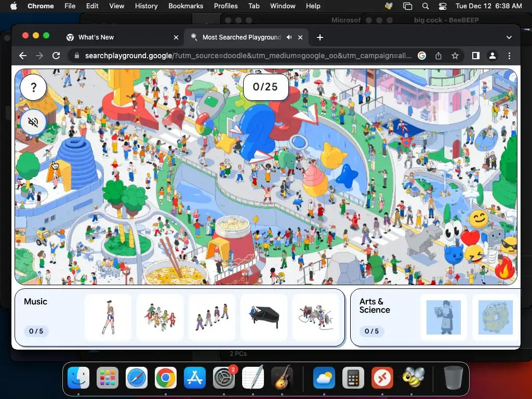Viewport: 532px width, 399px height.
Task: Select first Arts & Science thumbnail
Action: (444, 317)
